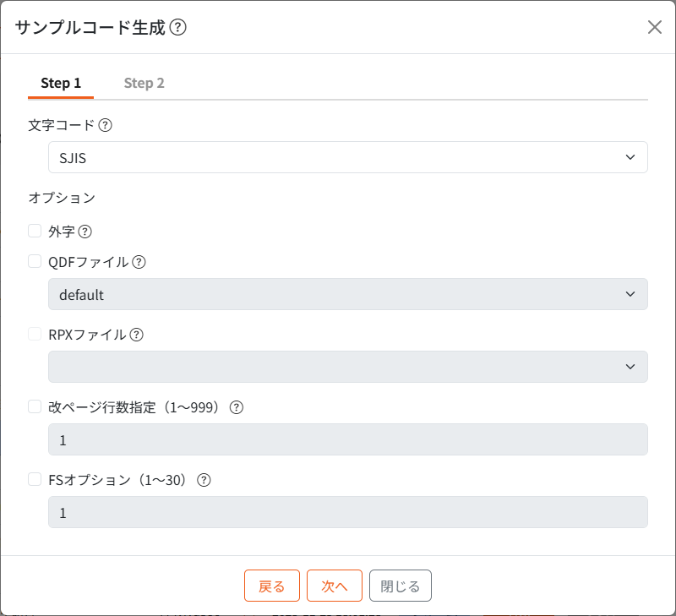
Task: Enable the FSオプション checkbox
Action: point(35,479)
